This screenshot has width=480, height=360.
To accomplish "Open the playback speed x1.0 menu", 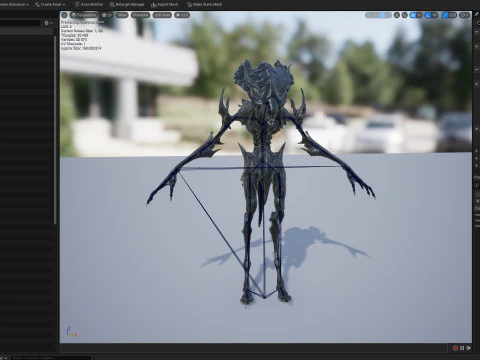I will 182,15.
